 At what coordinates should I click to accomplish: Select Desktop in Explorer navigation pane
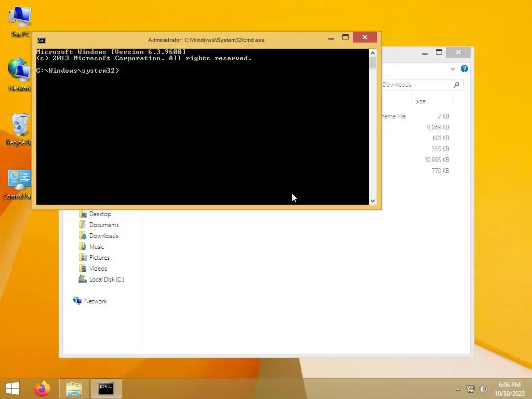click(100, 214)
